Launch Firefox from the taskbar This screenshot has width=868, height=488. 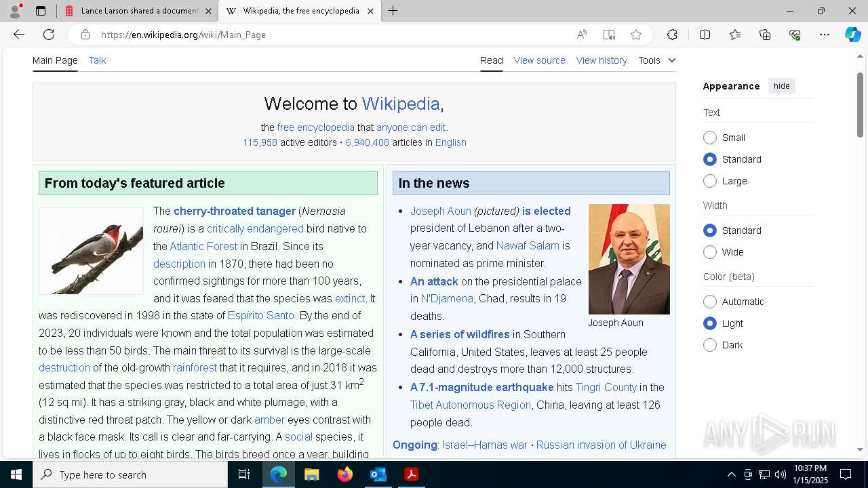pyautogui.click(x=345, y=474)
